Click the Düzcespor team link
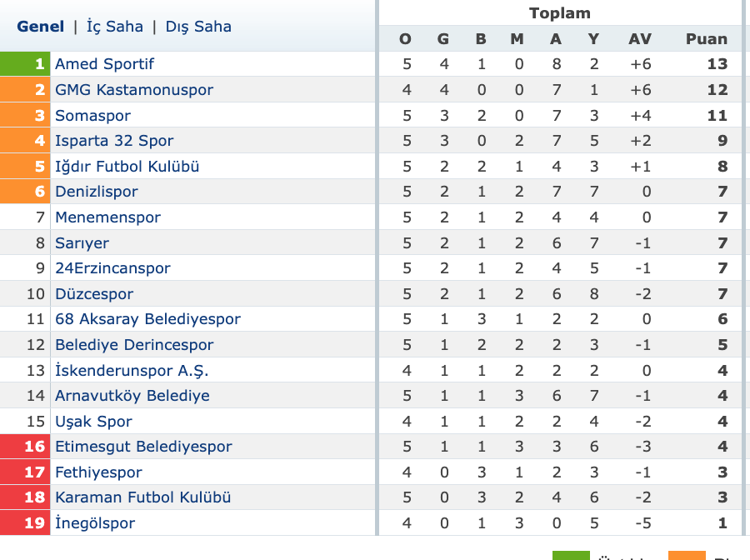This screenshot has width=750, height=560. [94, 294]
